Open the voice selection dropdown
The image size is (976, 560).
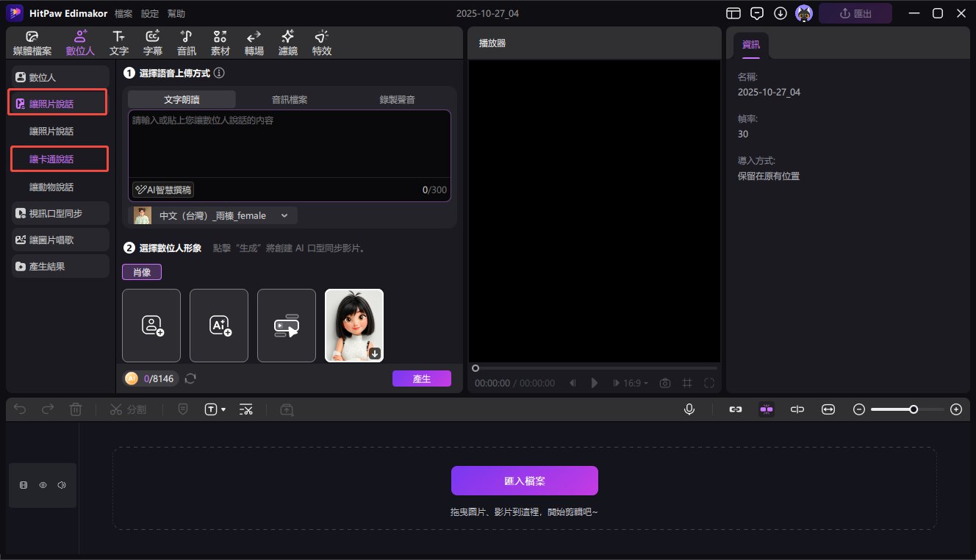pos(213,215)
